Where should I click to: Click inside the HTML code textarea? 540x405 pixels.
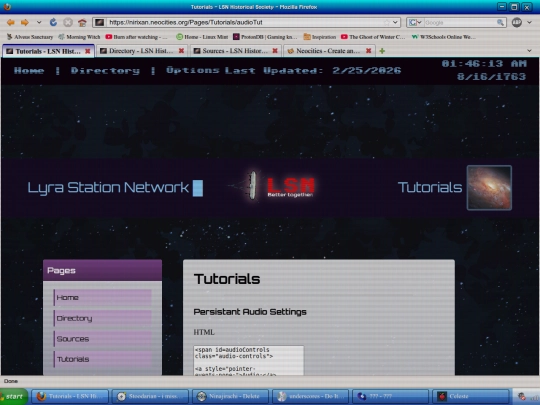pos(249,361)
